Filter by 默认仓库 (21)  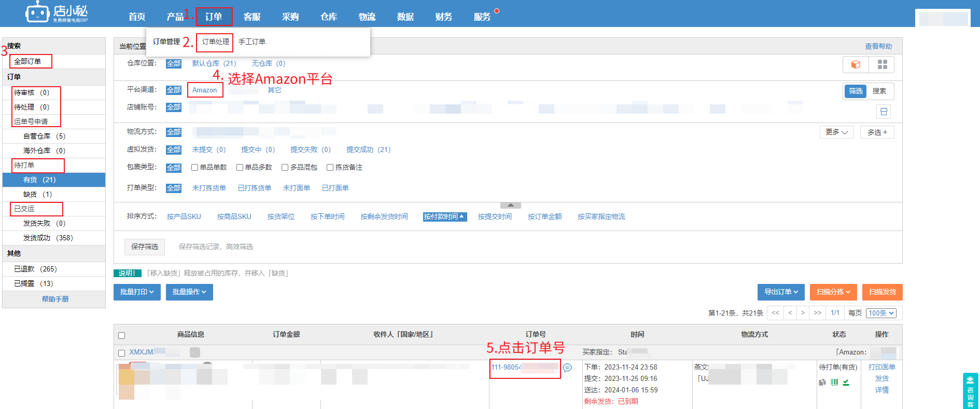click(x=214, y=64)
